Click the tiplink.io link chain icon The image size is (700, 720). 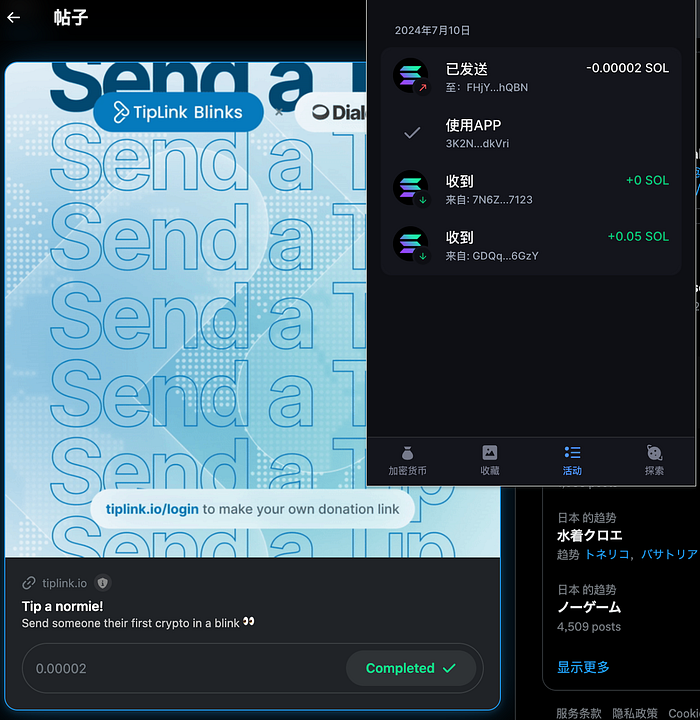29,583
